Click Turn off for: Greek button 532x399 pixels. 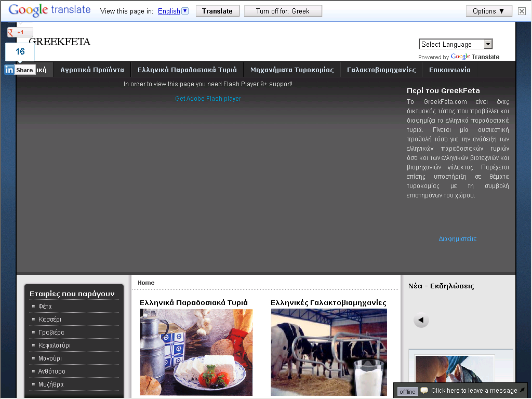click(x=283, y=11)
